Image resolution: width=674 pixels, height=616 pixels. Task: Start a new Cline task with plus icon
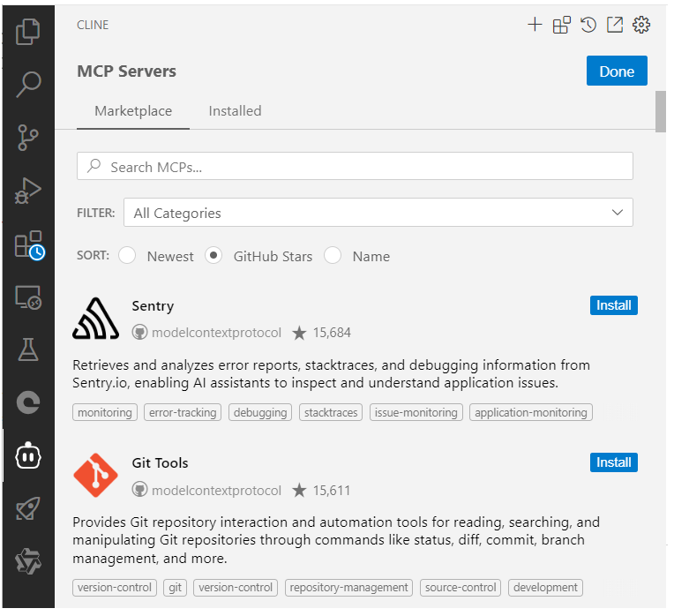point(535,25)
